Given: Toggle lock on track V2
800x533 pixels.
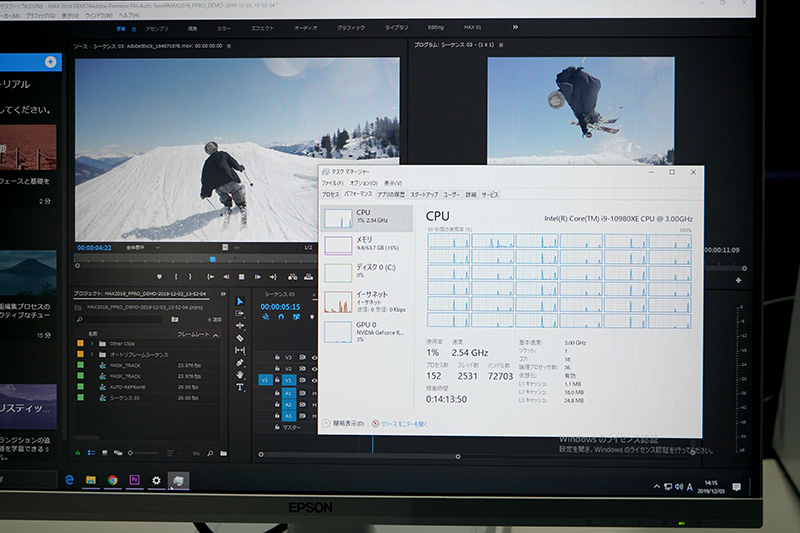Looking at the screenshot, I should [277, 368].
